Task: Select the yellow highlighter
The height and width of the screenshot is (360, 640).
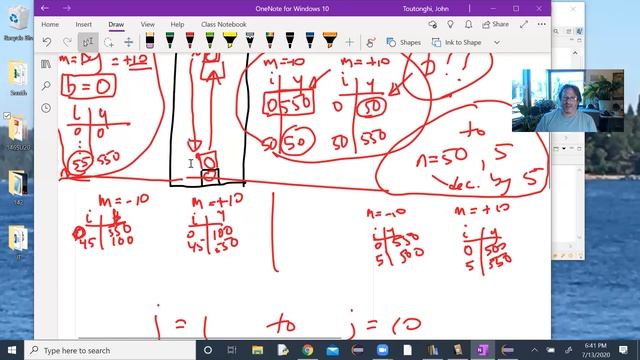Action: [x=230, y=41]
